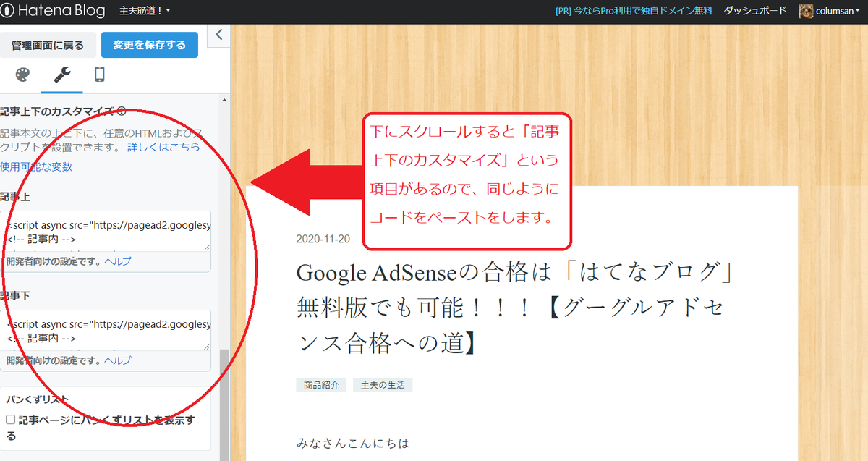Focus the 記事下 code textarea
The image size is (868, 461).
[x=106, y=330]
